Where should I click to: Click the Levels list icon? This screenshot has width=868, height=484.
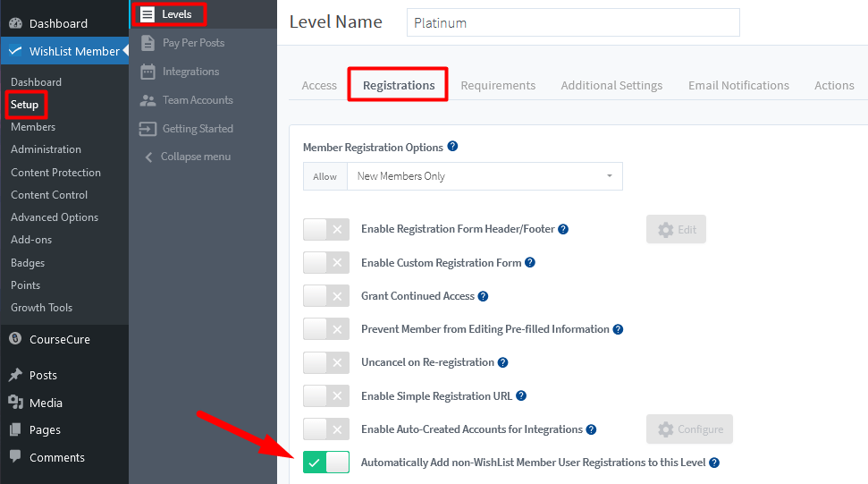click(x=147, y=14)
